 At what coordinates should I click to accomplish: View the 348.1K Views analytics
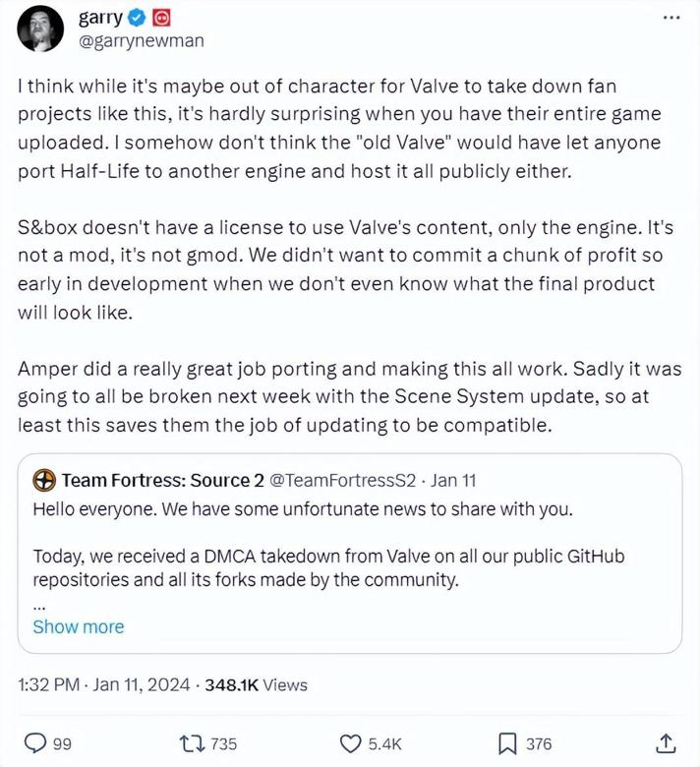tap(265, 684)
